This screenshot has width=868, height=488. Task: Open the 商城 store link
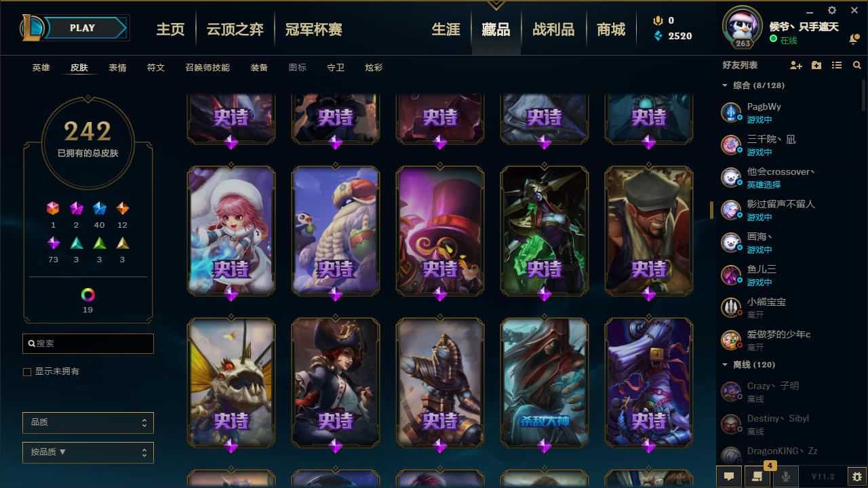[611, 29]
